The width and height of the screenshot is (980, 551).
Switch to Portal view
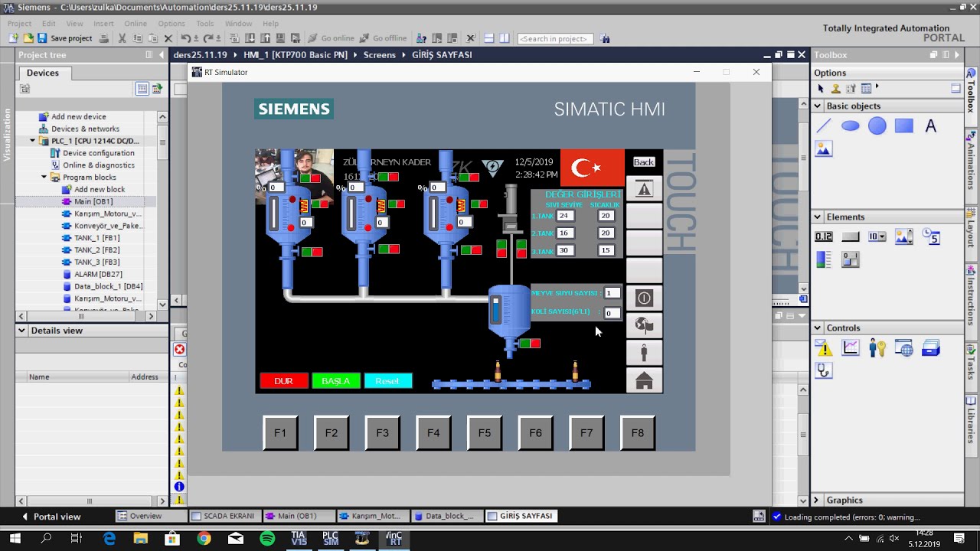coord(51,517)
